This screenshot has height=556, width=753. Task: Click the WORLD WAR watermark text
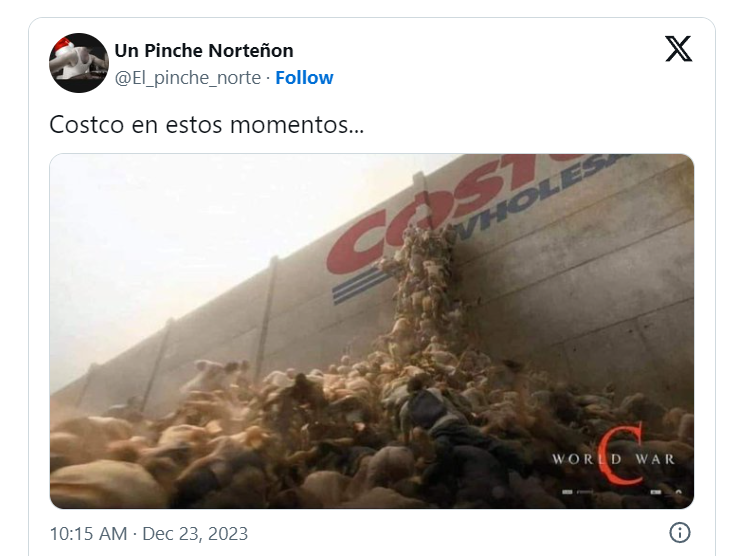(x=613, y=459)
